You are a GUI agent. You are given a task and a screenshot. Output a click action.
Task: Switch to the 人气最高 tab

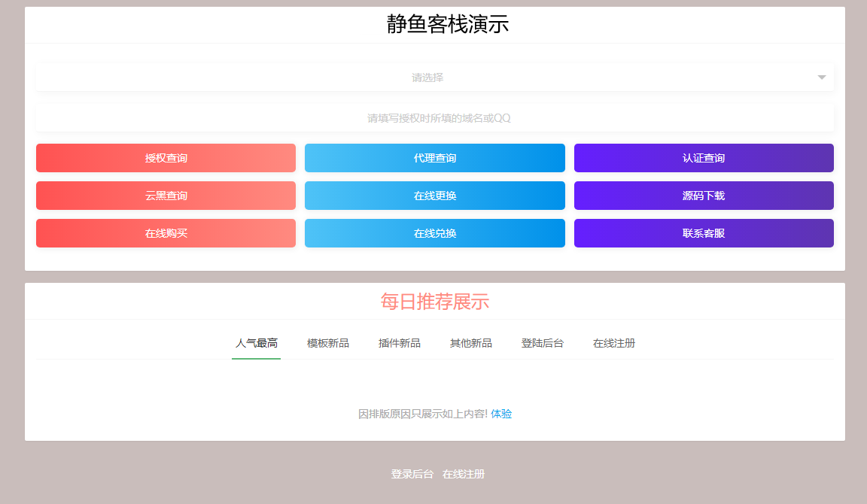[x=256, y=343]
